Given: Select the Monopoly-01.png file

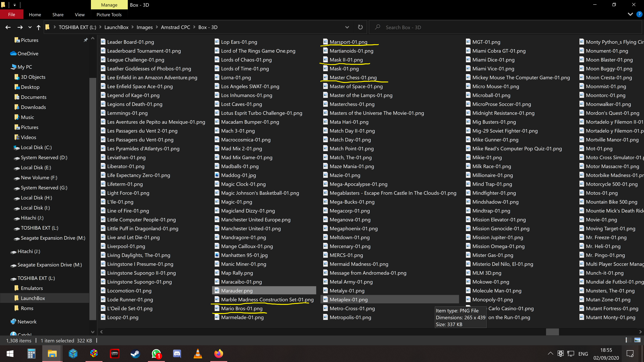Looking at the screenshot, I should 489,299.
